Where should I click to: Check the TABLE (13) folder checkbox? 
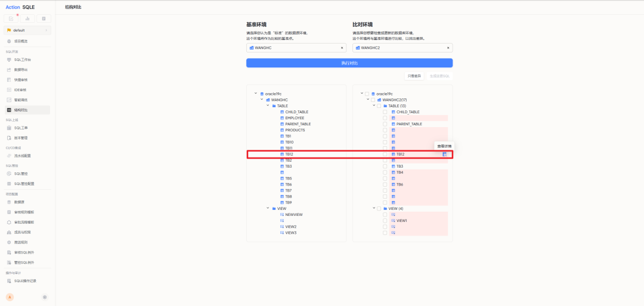coord(379,106)
